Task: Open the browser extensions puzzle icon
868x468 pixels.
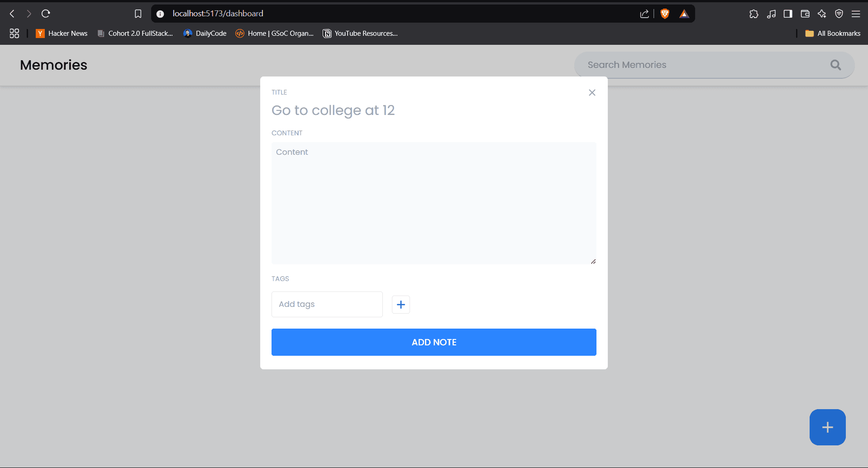Action: (x=754, y=14)
